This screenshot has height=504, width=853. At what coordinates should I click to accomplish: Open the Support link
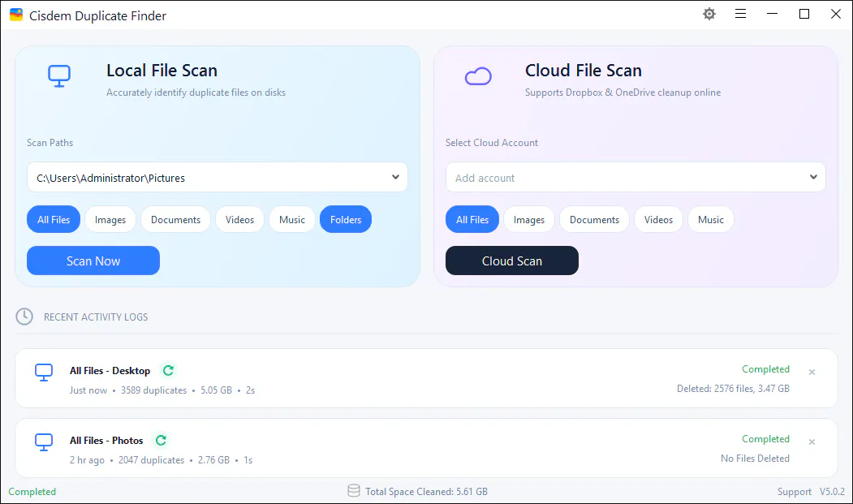(x=794, y=492)
